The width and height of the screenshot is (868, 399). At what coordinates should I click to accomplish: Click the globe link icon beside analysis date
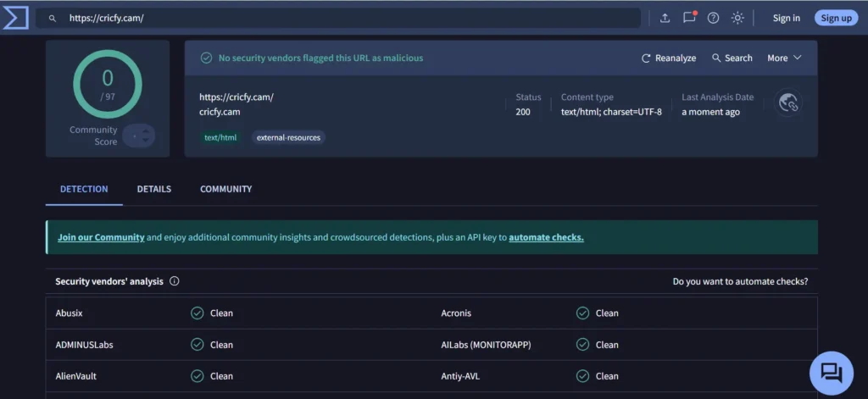point(788,103)
